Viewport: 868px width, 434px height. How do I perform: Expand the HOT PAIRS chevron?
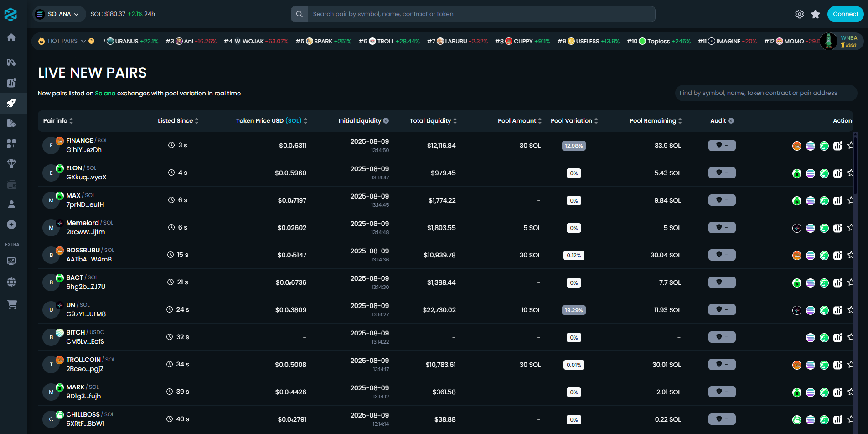click(83, 41)
